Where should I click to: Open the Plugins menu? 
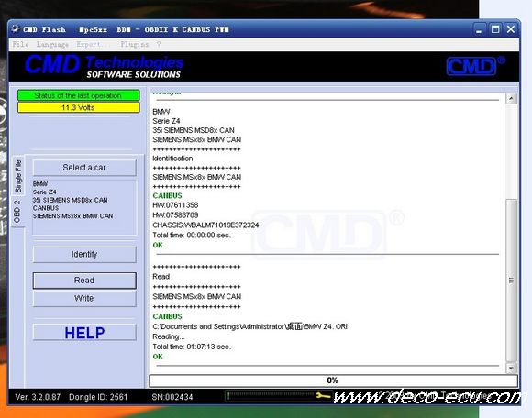pyautogui.click(x=134, y=44)
